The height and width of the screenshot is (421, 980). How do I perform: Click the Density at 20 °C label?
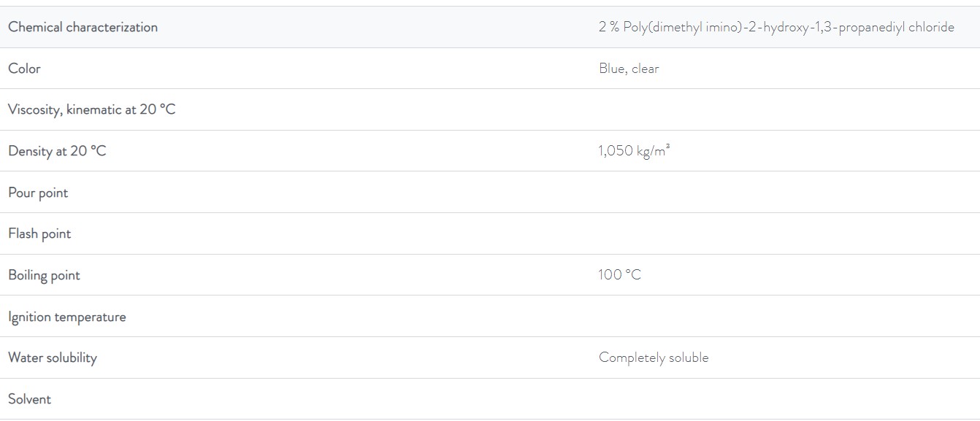(57, 151)
